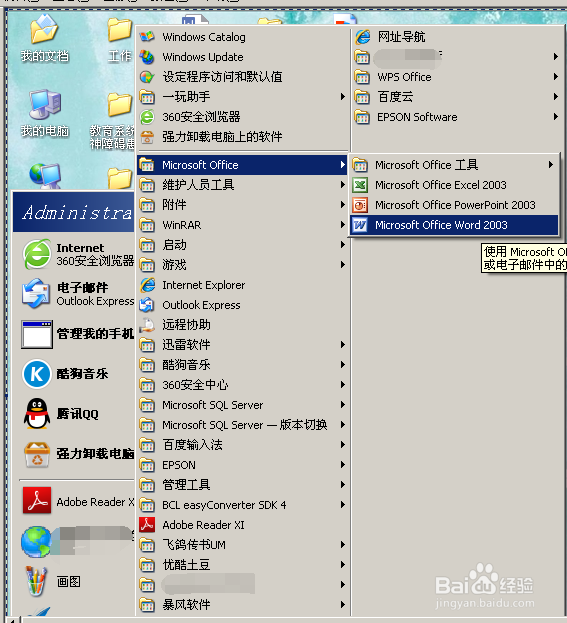
Task: Click the 腾讯QQ penguin icon
Action: 37,414
